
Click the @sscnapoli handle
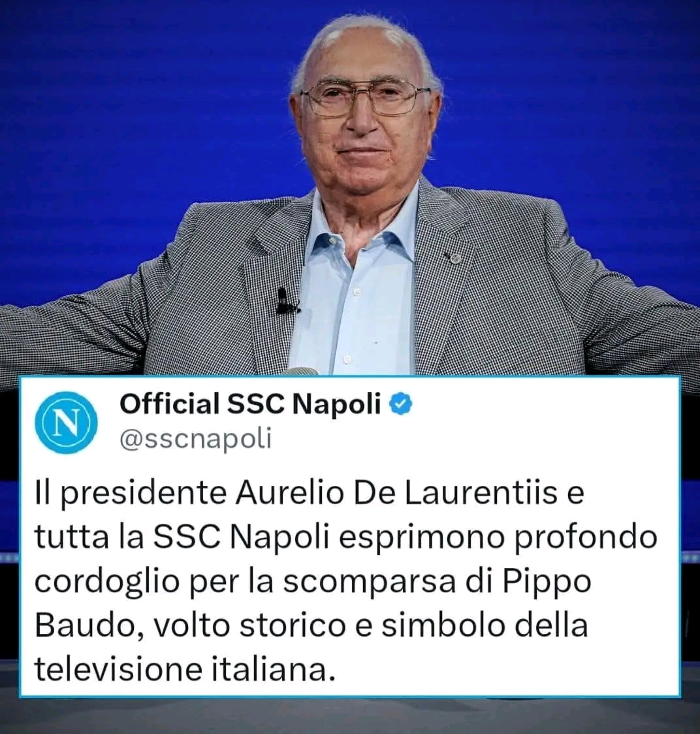tap(196, 439)
